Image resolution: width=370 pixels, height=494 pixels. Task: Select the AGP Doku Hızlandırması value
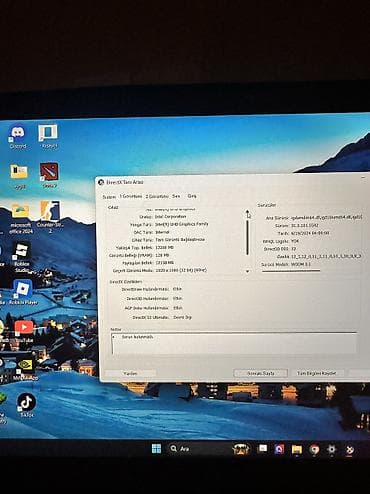pyautogui.click(x=178, y=308)
